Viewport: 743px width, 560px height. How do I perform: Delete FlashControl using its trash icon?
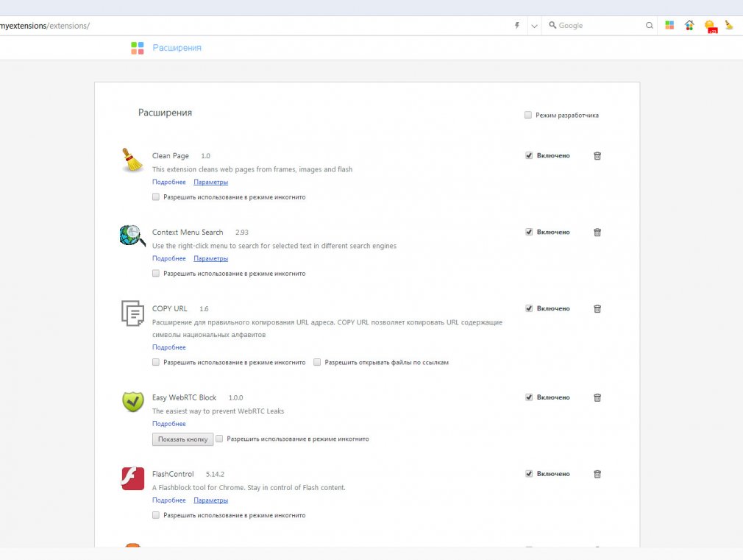[597, 474]
